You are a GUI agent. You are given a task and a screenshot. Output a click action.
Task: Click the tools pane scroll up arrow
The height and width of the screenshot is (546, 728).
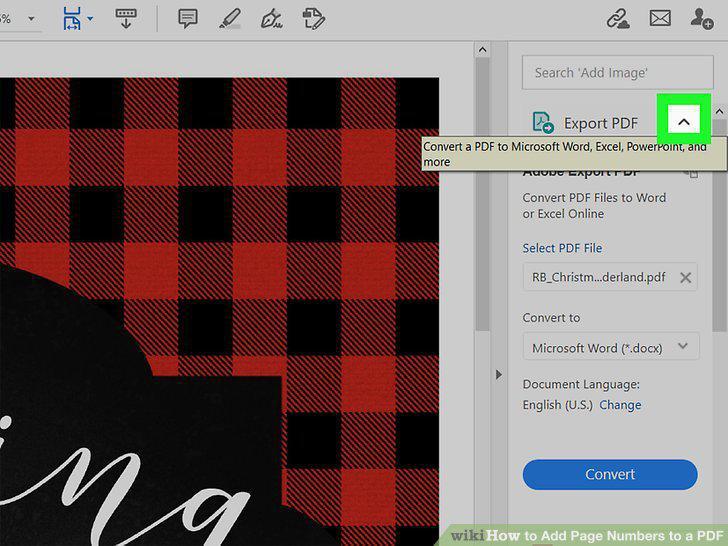720,111
